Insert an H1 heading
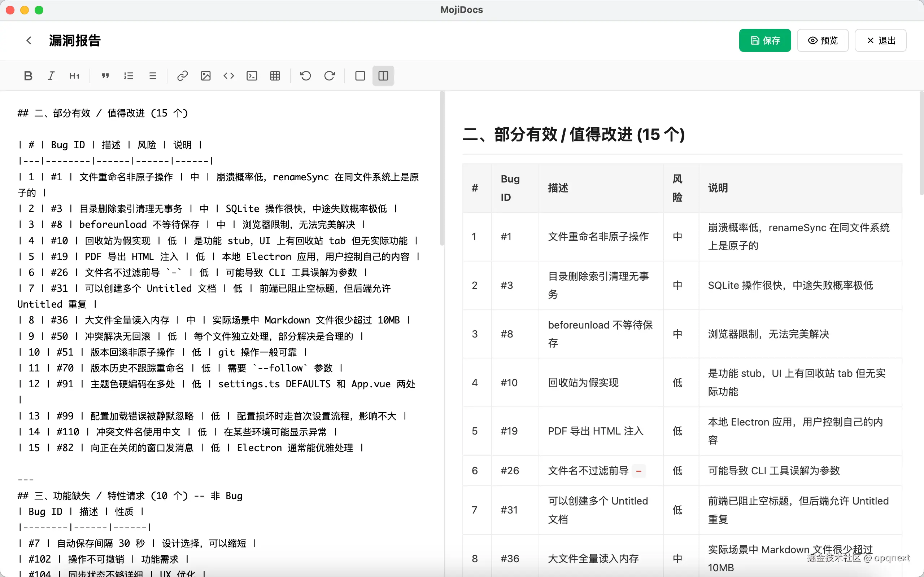 click(74, 76)
